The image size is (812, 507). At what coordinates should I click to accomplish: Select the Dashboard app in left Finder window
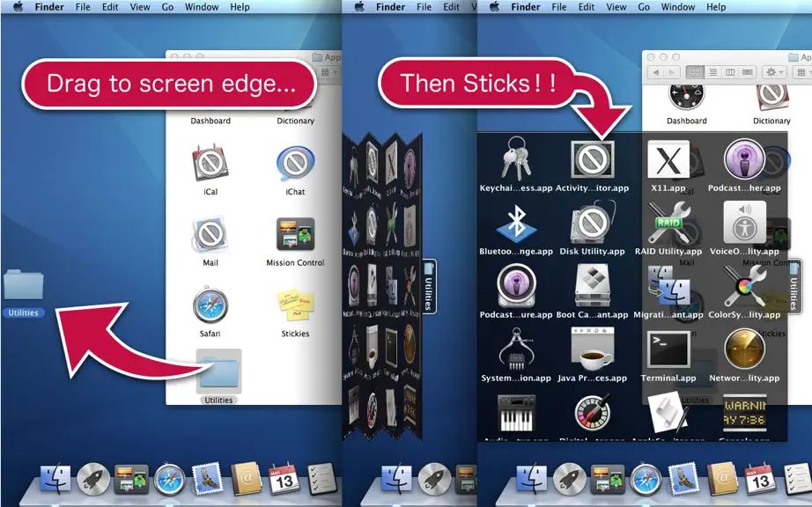pyautogui.click(x=210, y=121)
